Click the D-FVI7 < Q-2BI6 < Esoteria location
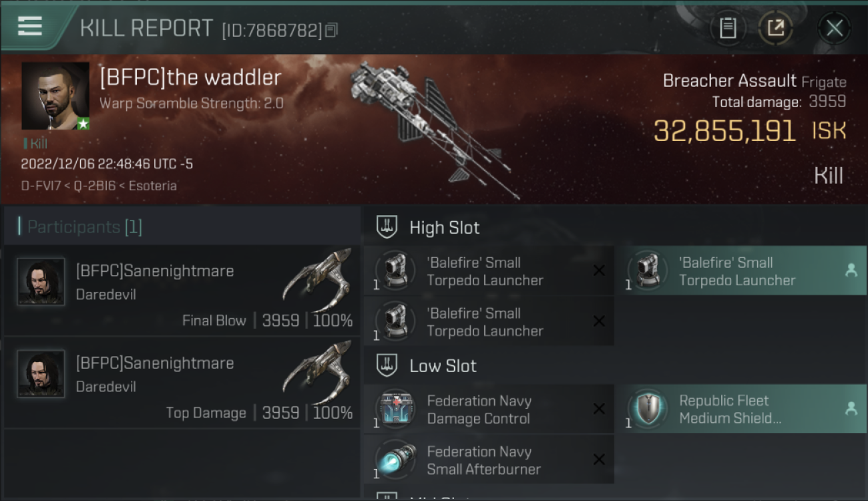Screen dimensions: 868x501 [99, 186]
